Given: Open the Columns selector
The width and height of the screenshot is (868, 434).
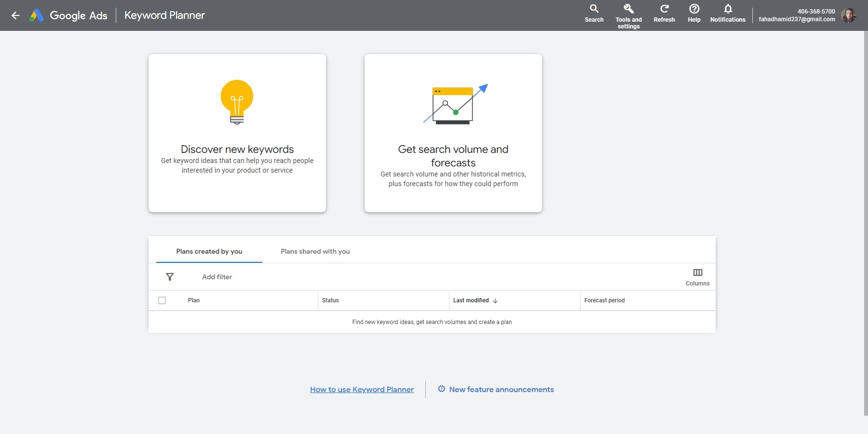Looking at the screenshot, I should 697,276.
